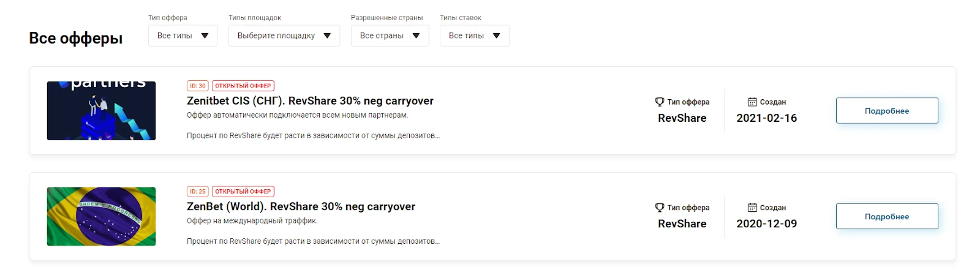Open Zenitbet CIS (СНГ) offer title
The height and width of the screenshot is (275, 980).
click(310, 101)
